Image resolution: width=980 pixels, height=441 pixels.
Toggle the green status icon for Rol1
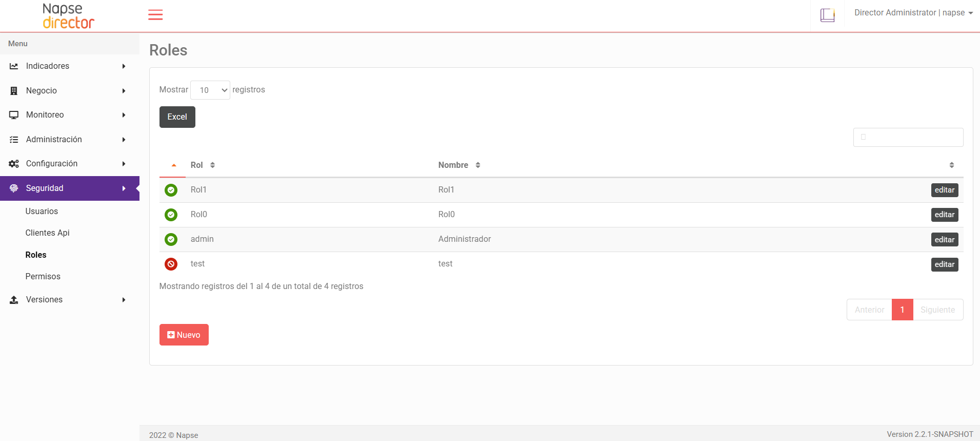pos(171,190)
